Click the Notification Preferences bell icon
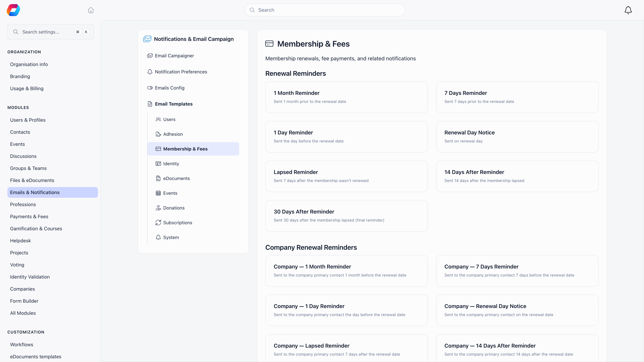The height and width of the screenshot is (362, 644). (150, 72)
